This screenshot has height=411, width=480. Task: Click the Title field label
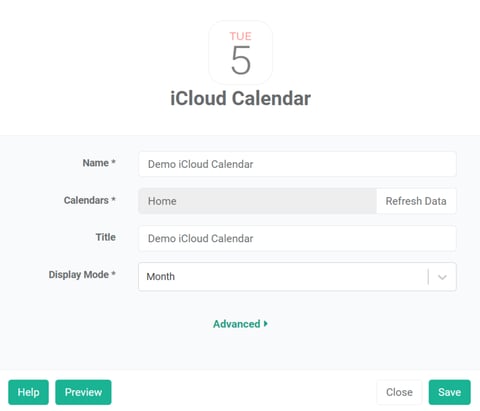point(106,237)
